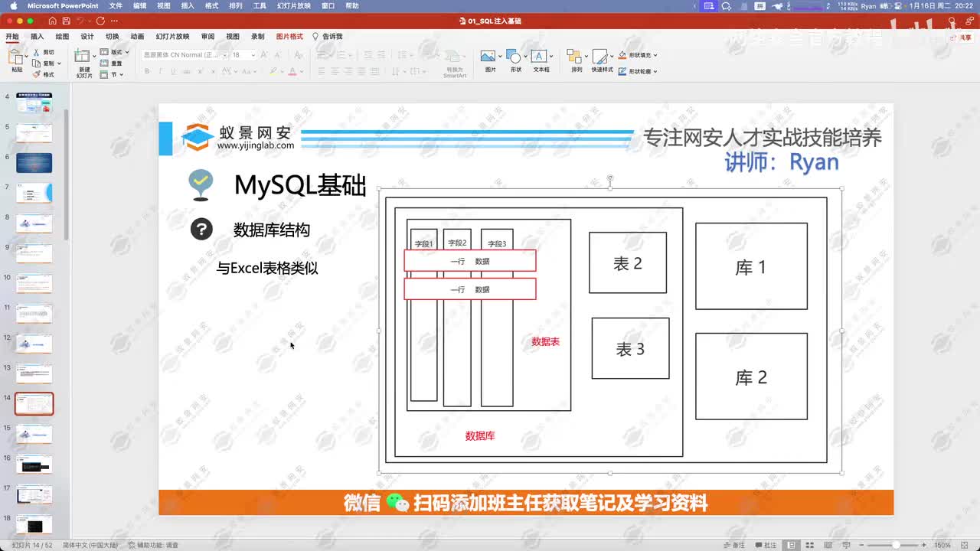Toggle Italic formatting
Screen dimensions: 980x551
click(160, 71)
